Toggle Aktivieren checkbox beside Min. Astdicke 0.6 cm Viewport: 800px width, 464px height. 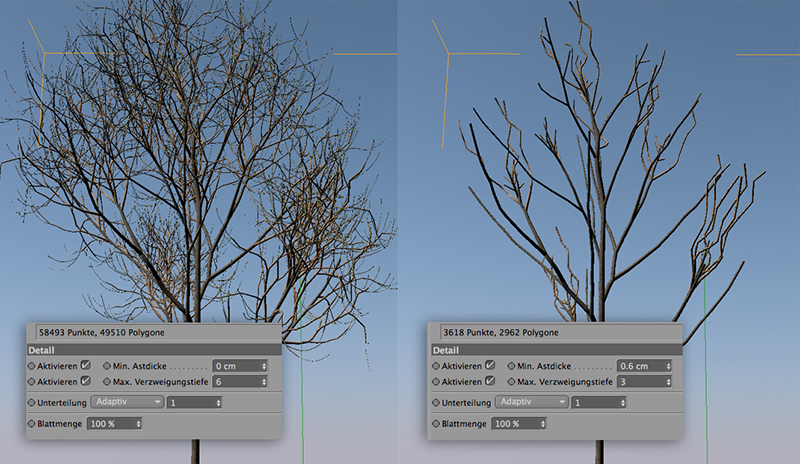[490, 365]
